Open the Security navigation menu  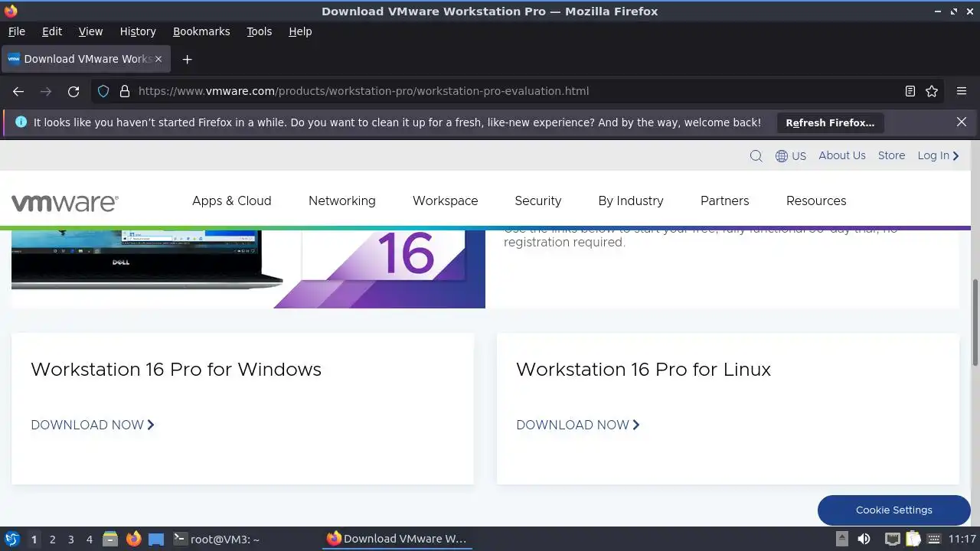tap(538, 201)
